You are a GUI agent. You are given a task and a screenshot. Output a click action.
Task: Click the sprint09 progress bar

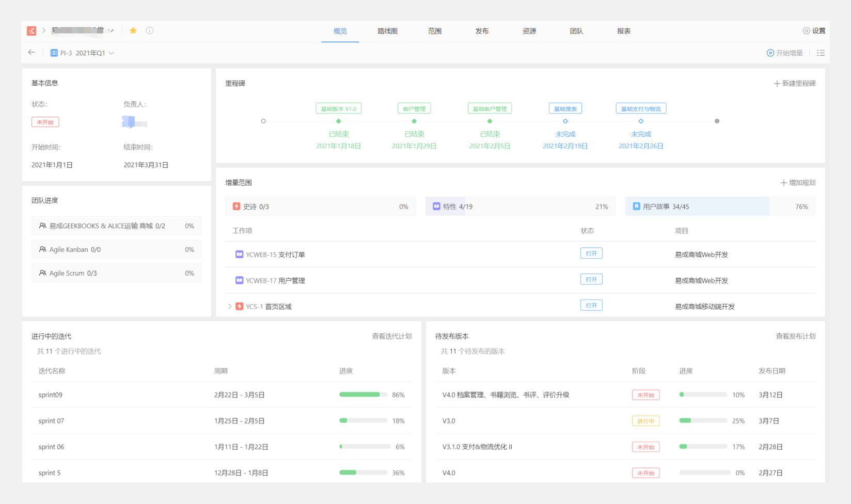[x=363, y=395]
